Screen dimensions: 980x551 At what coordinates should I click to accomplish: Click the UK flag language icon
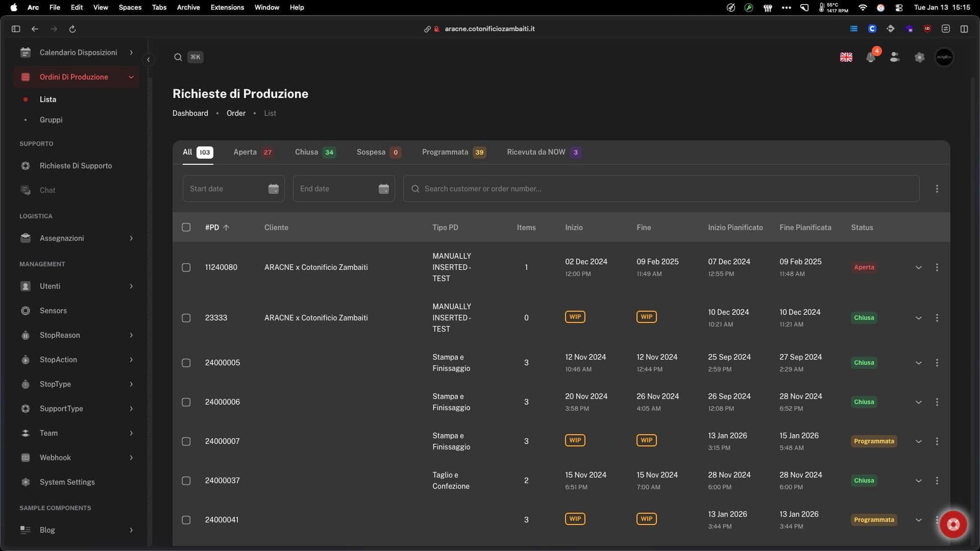[x=846, y=57]
